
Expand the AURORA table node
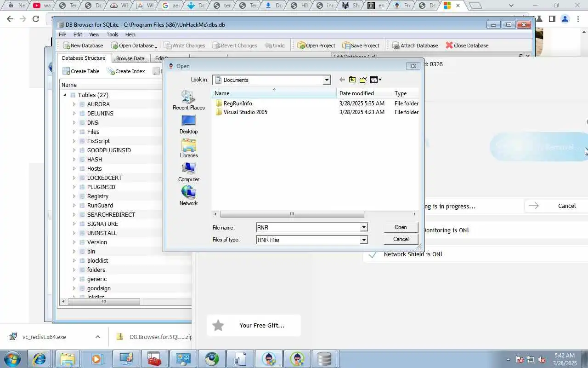(x=74, y=104)
